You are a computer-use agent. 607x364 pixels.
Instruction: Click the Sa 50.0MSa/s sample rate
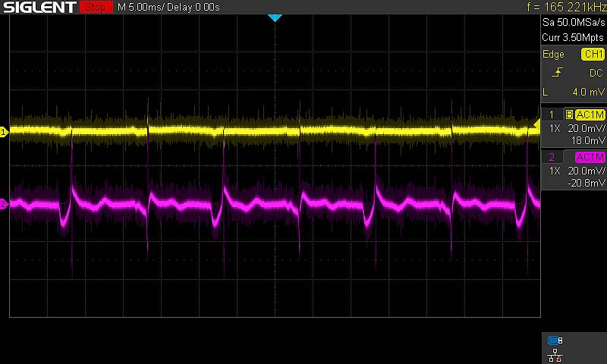click(x=574, y=22)
